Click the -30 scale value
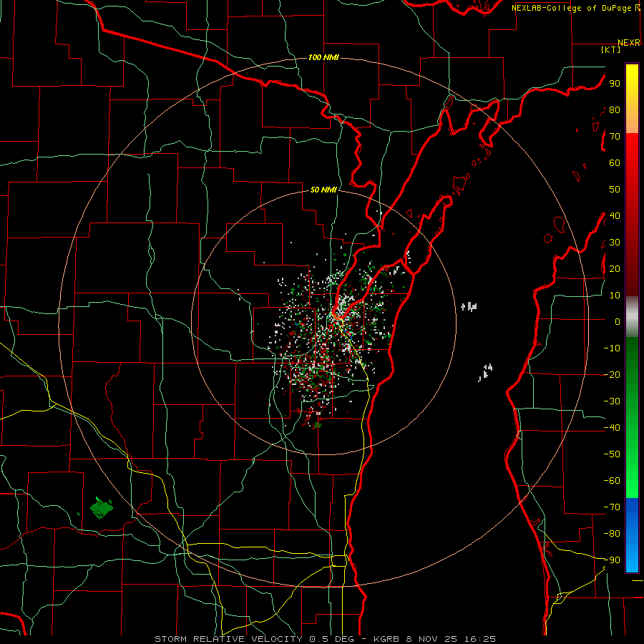 [612, 401]
